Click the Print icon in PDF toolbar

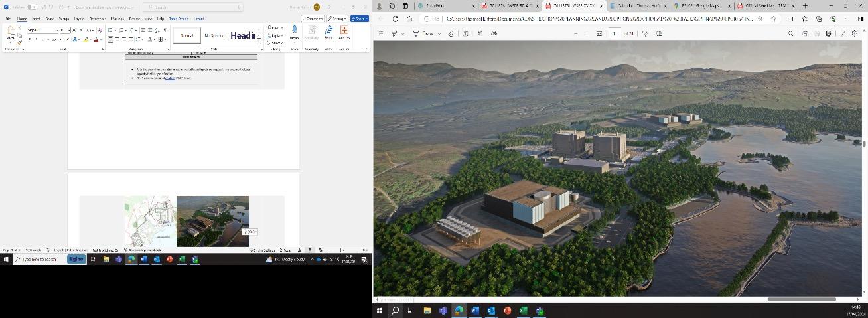[x=805, y=33]
